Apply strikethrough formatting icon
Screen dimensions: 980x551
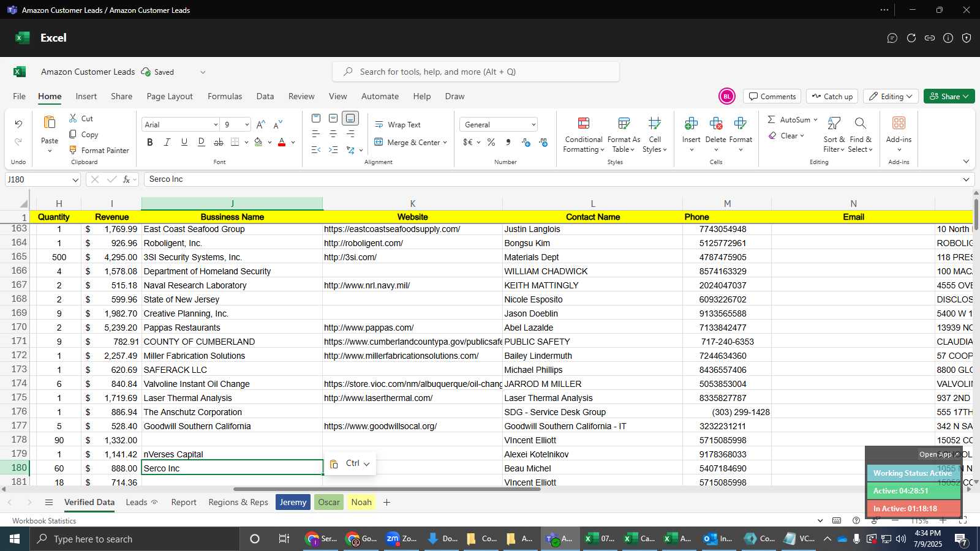(x=219, y=142)
